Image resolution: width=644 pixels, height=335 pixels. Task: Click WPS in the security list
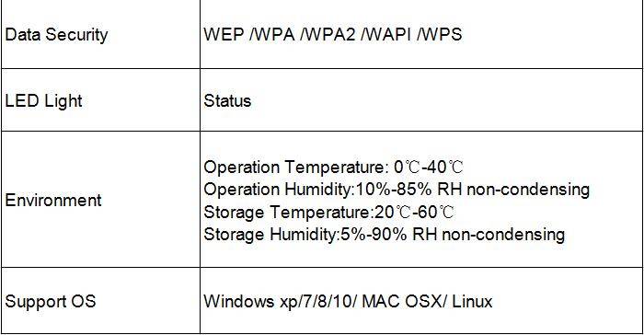(x=443, y=34)
